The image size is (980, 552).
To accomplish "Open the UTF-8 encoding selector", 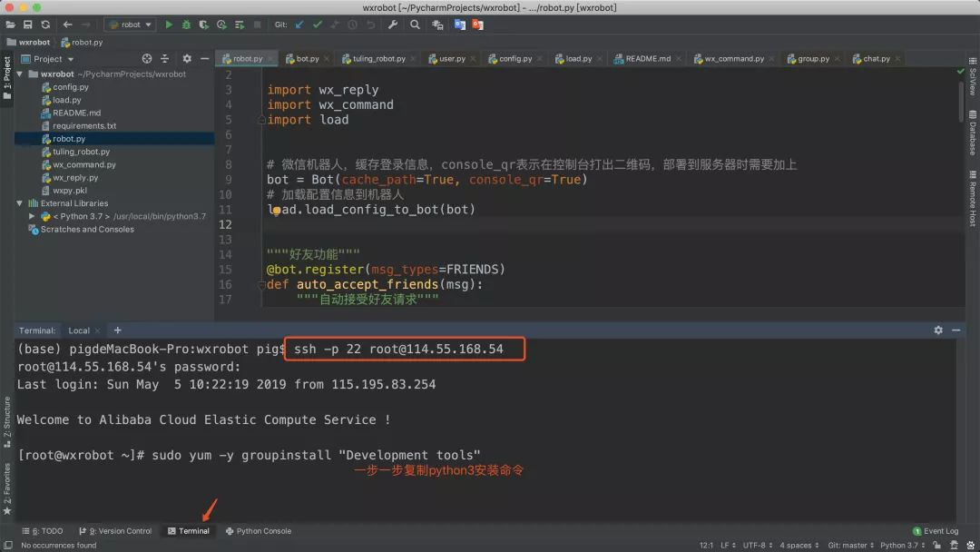I will (758, 545).
